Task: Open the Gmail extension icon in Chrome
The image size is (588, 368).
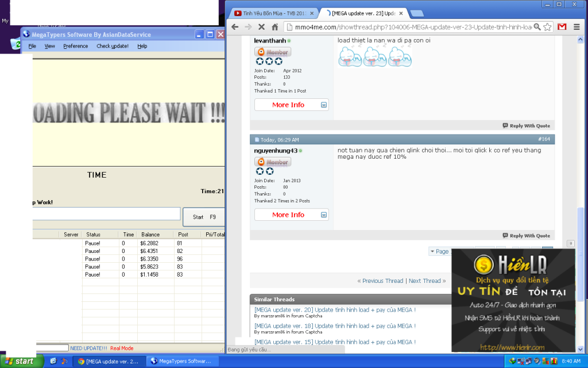Action: coord(562,27)
